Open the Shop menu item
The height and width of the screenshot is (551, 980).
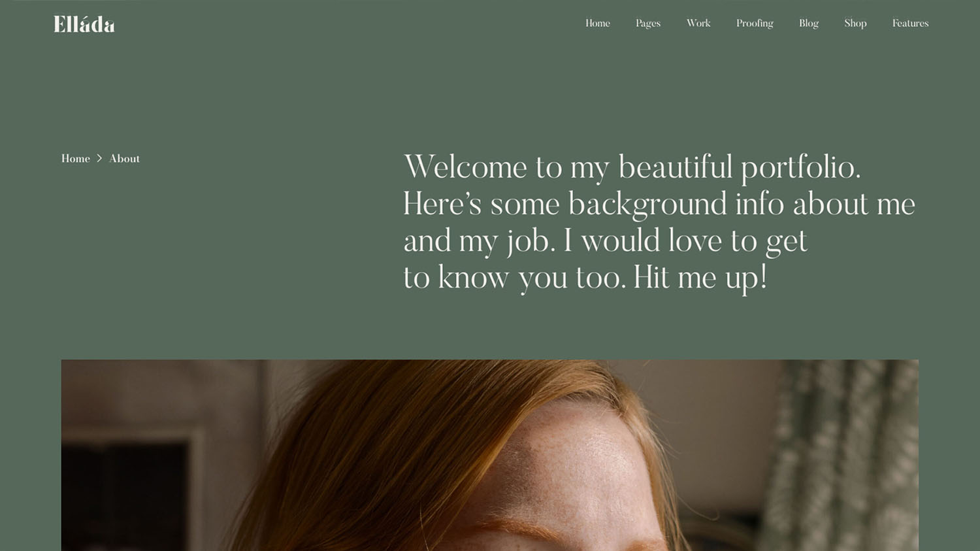(855, 24)
